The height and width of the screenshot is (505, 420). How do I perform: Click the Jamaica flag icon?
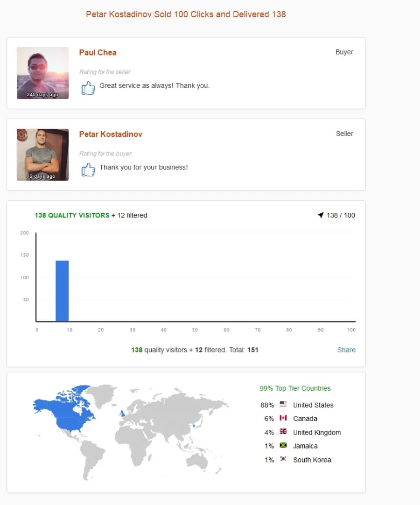click(283, 445)
